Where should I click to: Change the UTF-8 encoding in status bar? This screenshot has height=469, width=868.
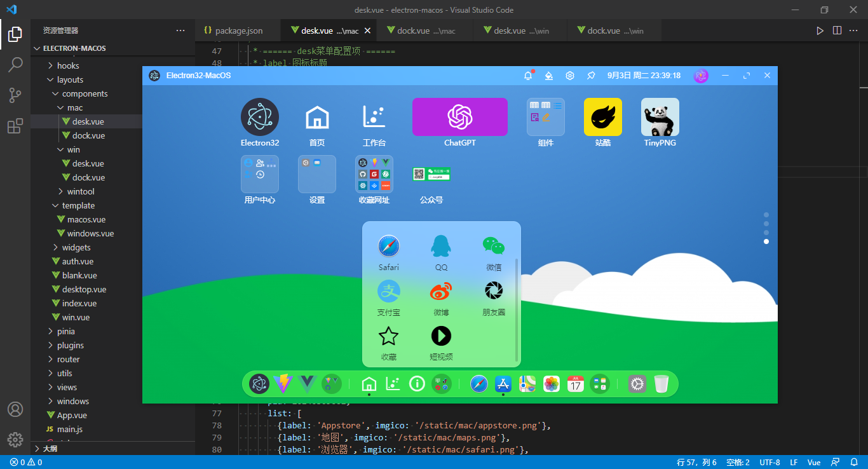[x=770, y=462]
